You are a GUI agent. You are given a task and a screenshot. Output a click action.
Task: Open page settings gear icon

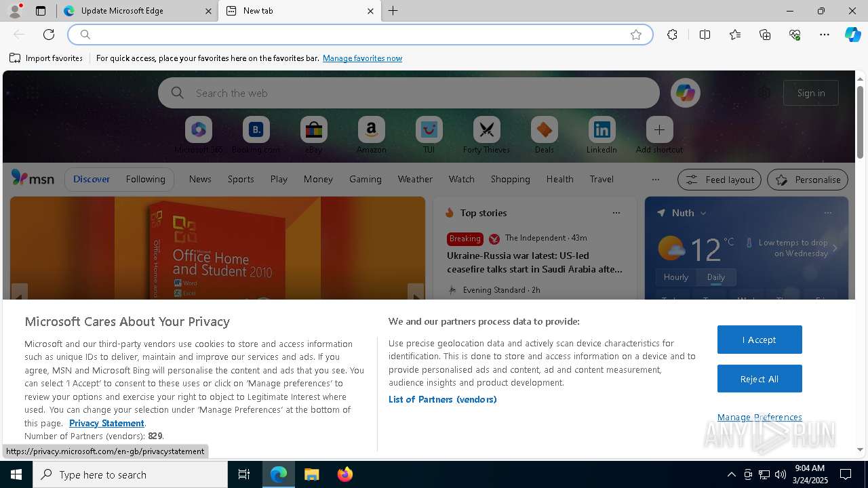[764, 93]
